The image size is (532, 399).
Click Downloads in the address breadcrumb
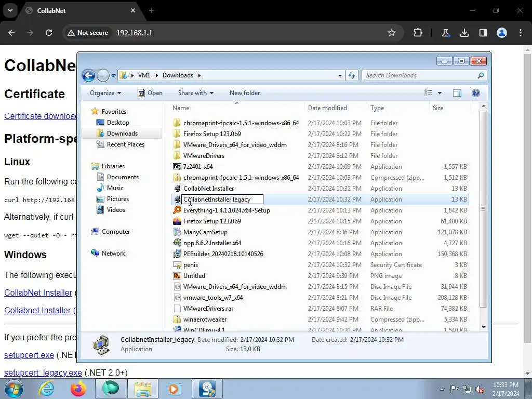tap(178, 75)
